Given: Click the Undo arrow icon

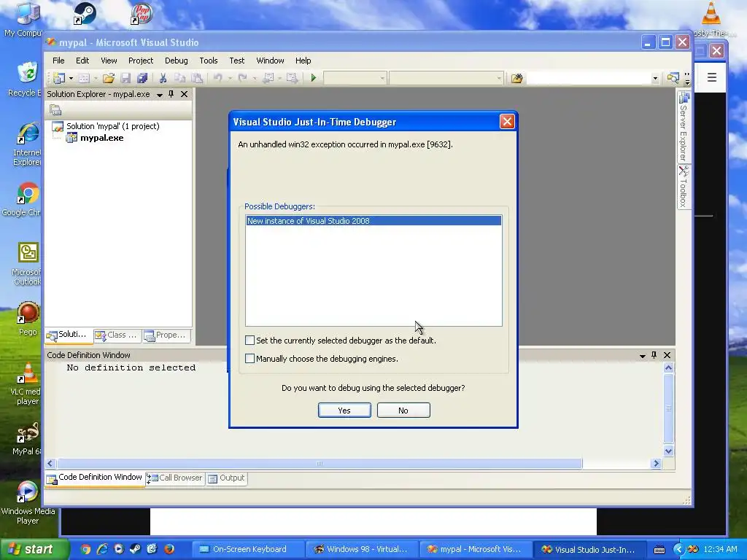Looking at the screenshot, I should pos(217,78).
